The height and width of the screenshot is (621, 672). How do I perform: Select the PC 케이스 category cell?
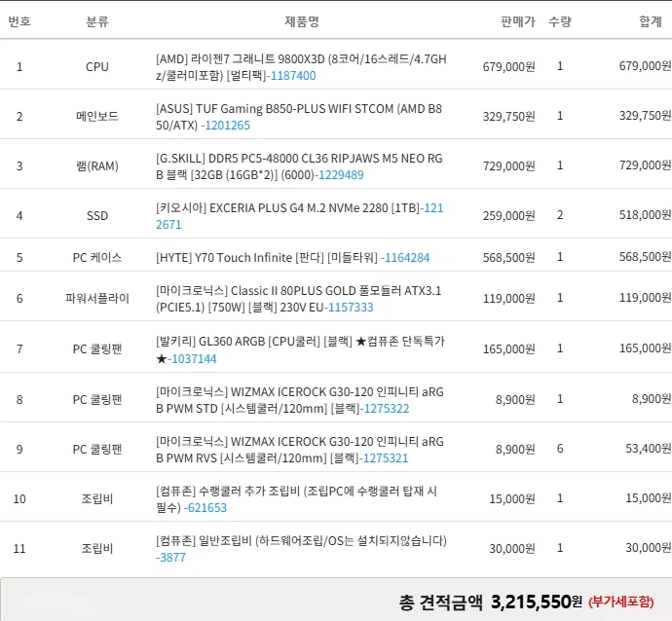97,258
